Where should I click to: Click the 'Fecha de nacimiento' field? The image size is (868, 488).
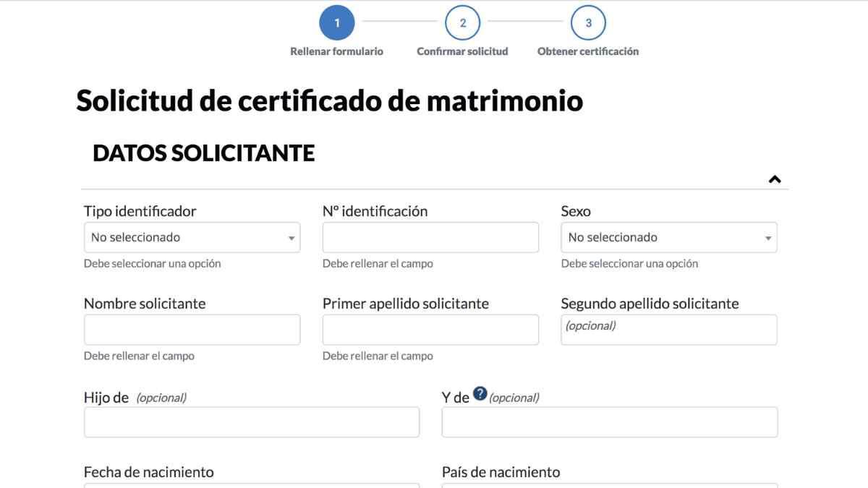coord(251,485)
